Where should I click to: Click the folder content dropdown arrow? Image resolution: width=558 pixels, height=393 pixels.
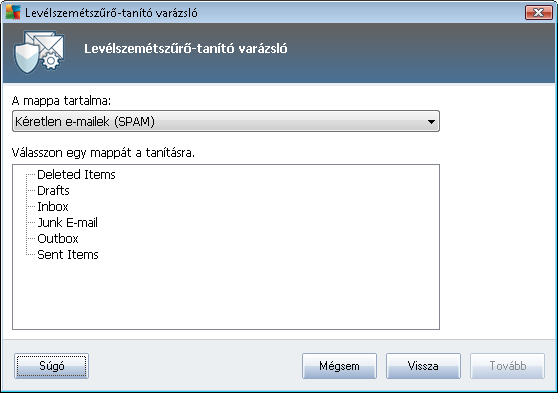(431, 122)
